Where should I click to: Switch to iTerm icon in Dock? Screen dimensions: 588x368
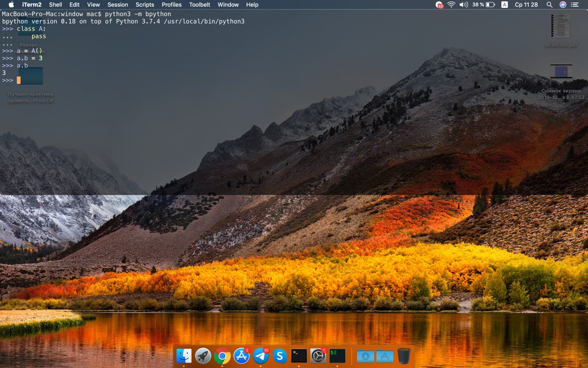(337, 356)
